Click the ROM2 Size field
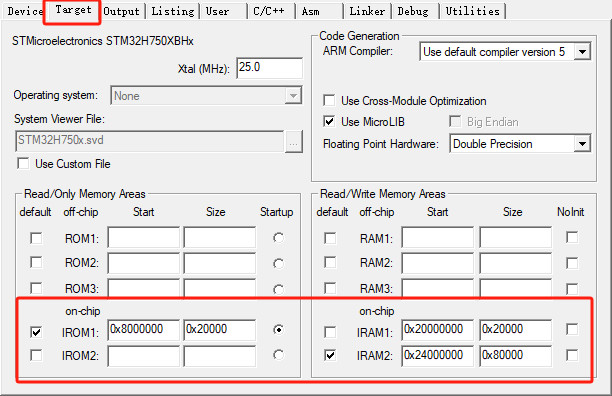Image resolution: width=612 pixels, height=396 pixels. [x=220, y=263]
